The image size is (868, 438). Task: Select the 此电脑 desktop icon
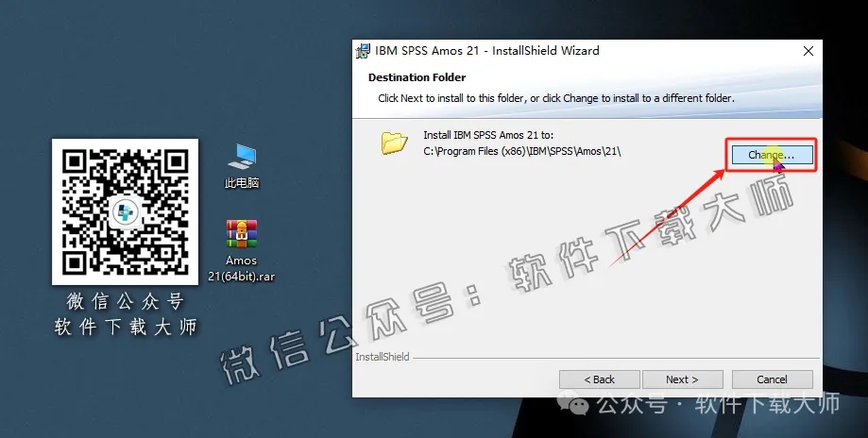(242, 156)
